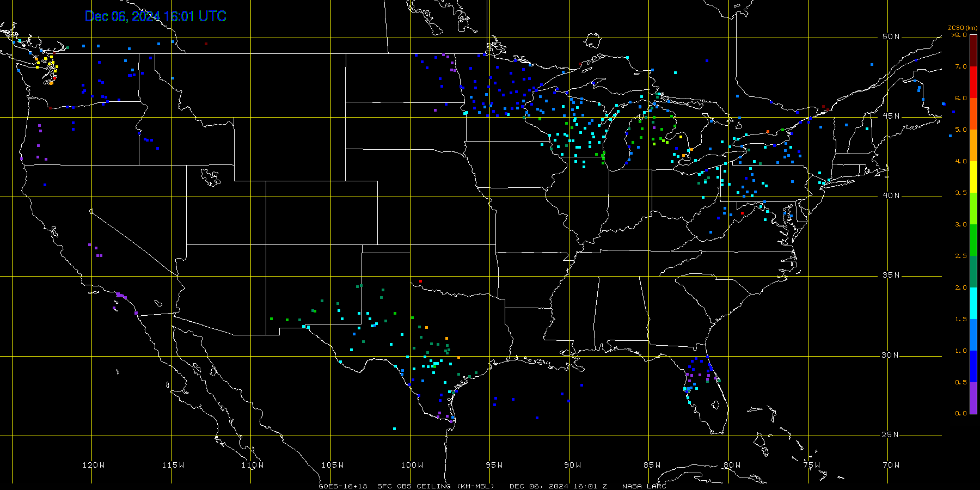Click the 1.0 colorbar label
This screenshot has height=490, width=980.
[x=961, y=351]
